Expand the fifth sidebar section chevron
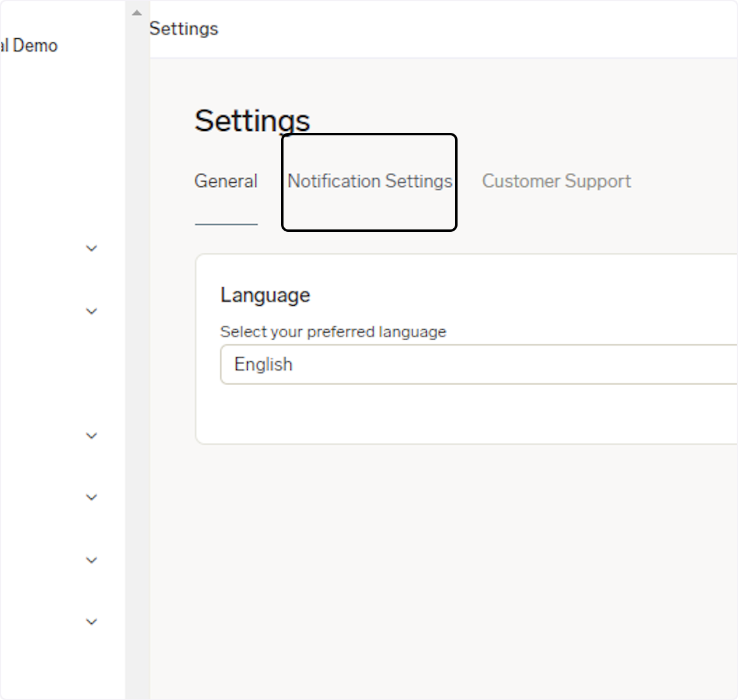The image size is (738, 700). 91,560
